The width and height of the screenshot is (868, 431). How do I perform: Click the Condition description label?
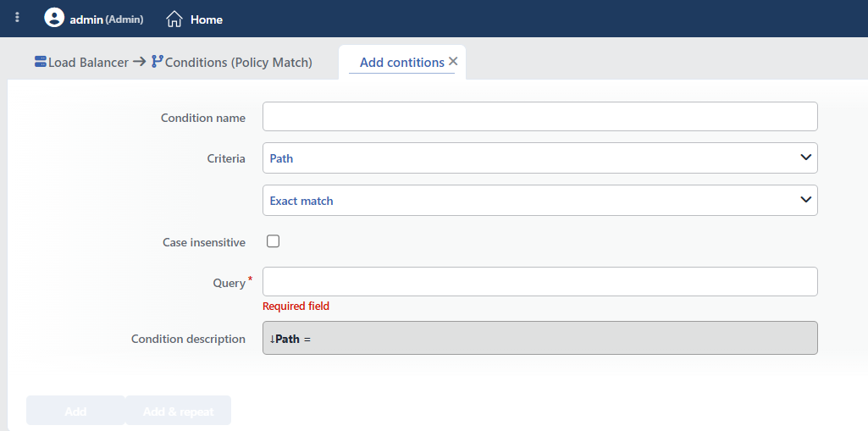(x=188, y=339)
